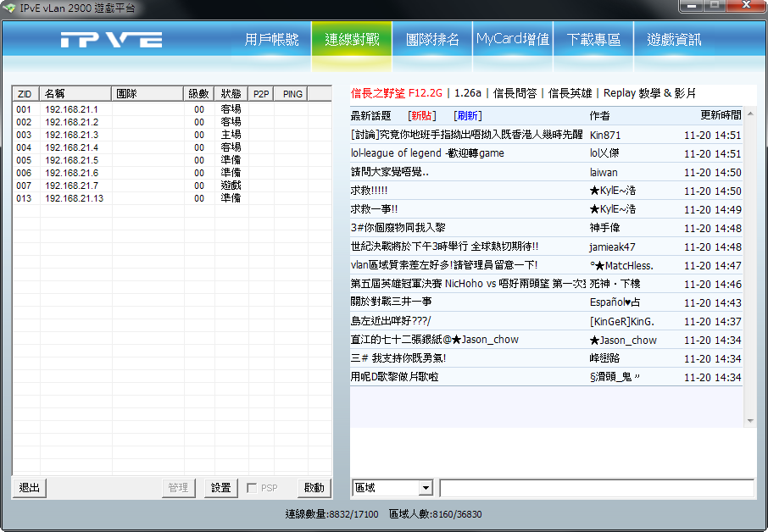
Task: Refresh topics using the 刷新 link
Action: pos(467,115)
